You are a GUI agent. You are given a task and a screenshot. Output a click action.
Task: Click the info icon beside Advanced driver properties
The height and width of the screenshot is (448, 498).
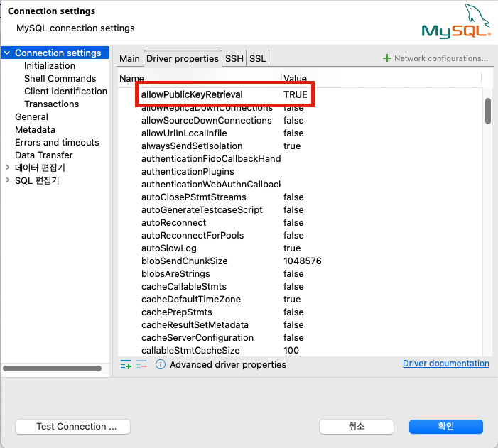tap(161, 364)
